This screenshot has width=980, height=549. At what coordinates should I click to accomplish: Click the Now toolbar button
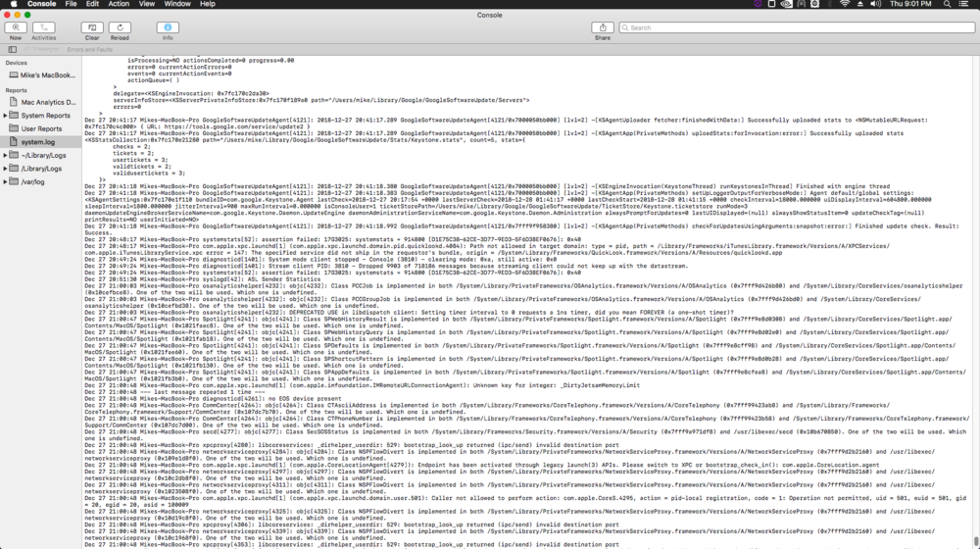tap(15, 28)
